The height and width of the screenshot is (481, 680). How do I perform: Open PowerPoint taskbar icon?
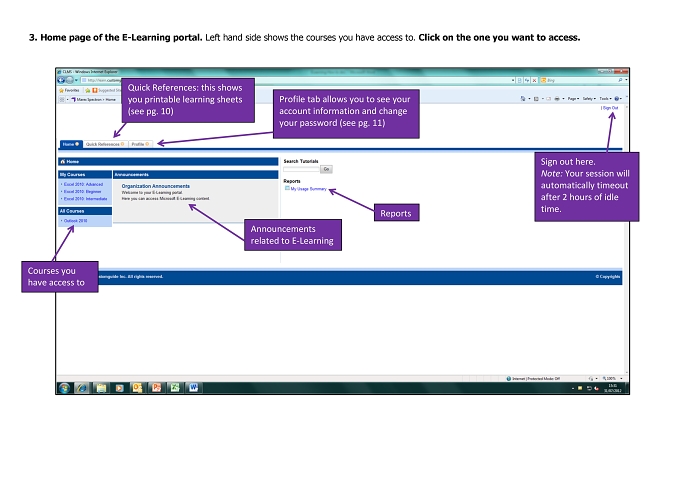(156, 388)
